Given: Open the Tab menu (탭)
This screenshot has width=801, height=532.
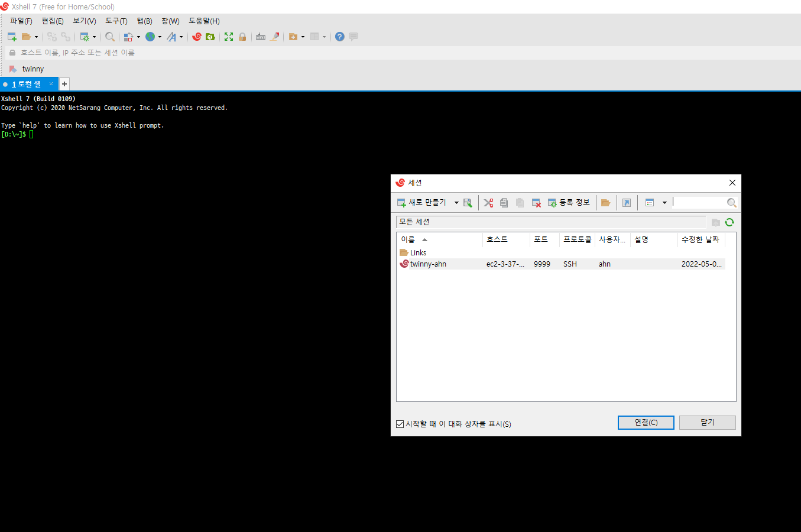Looking at the screenshot, I should (145, 21).
